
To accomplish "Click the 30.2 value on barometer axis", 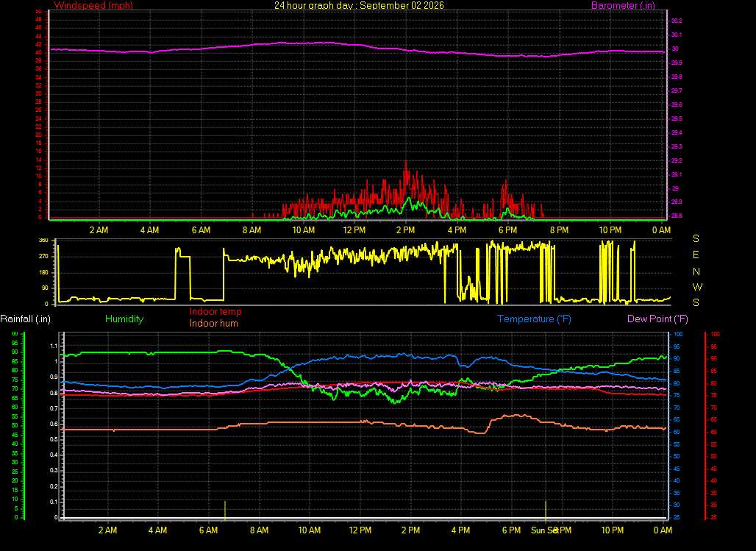I will click(677, 21).
